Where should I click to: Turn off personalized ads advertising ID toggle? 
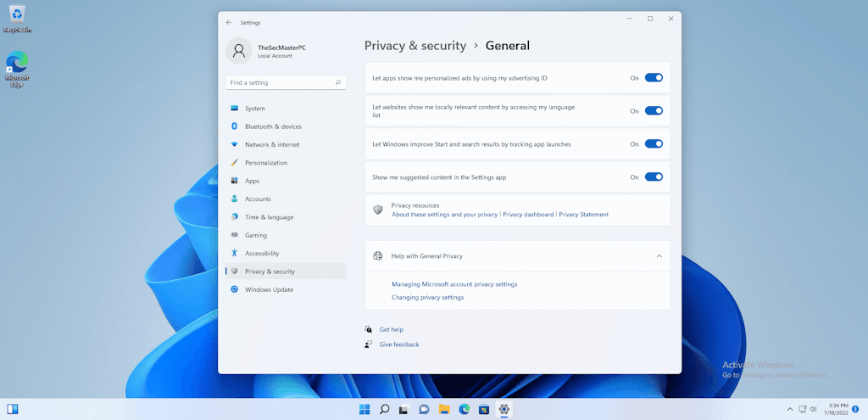click(x=654, y=78)
